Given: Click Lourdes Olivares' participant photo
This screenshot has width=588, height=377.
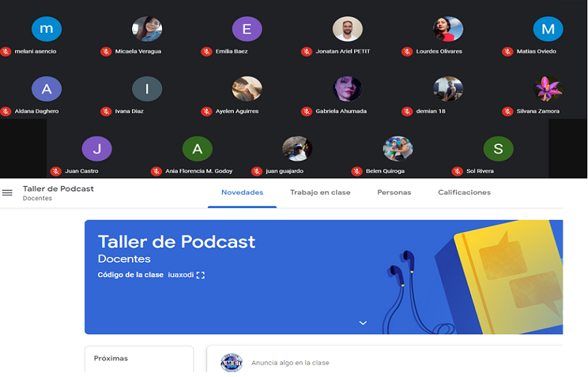Looking at the screenshot, I should pyautogui.click(x=448, y=29).
